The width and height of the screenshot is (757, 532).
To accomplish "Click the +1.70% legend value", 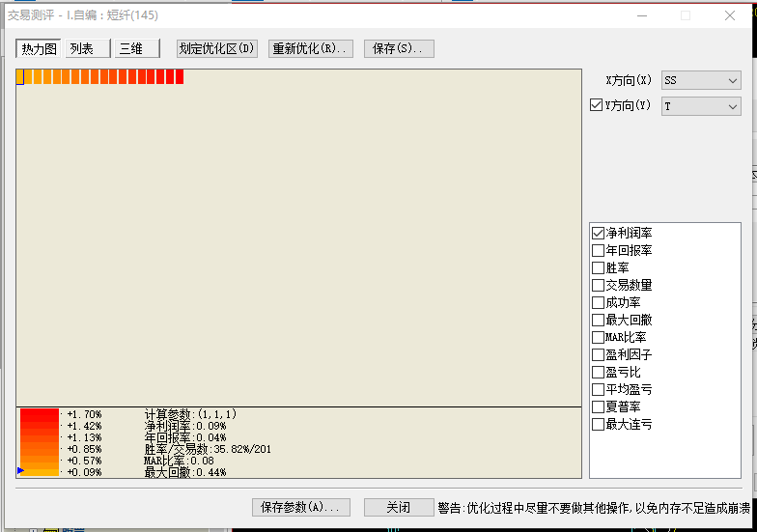I will (85, 414).
